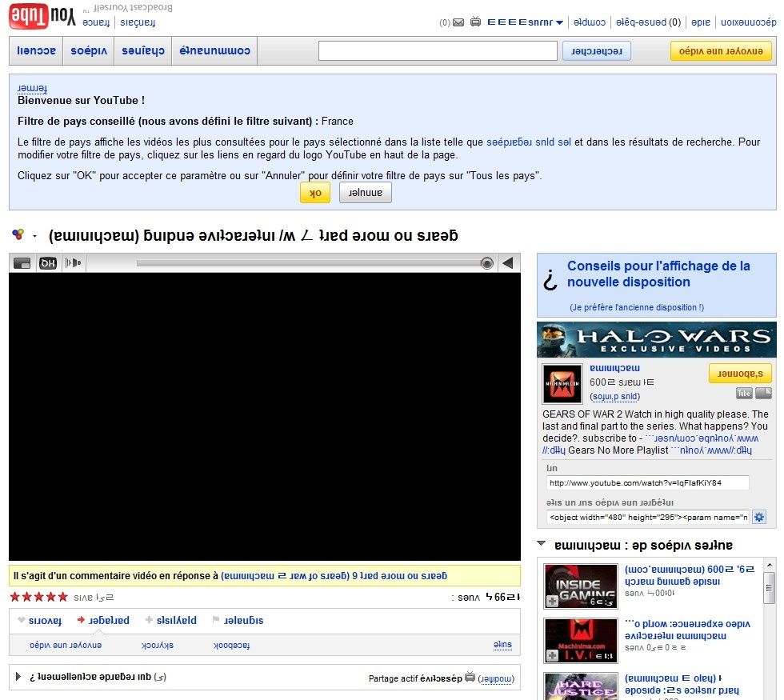Select the video URL field

pyautogui.click(x=647, y=482)
